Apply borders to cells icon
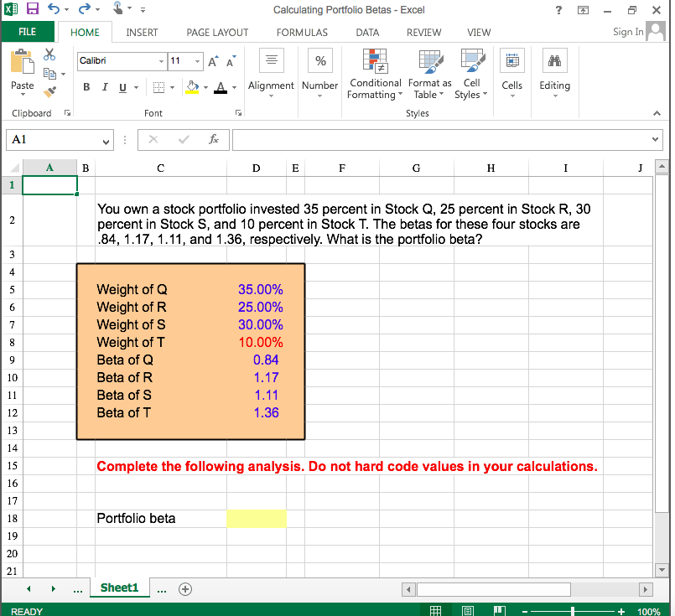675x616 pixels. (x=158, y=87)
